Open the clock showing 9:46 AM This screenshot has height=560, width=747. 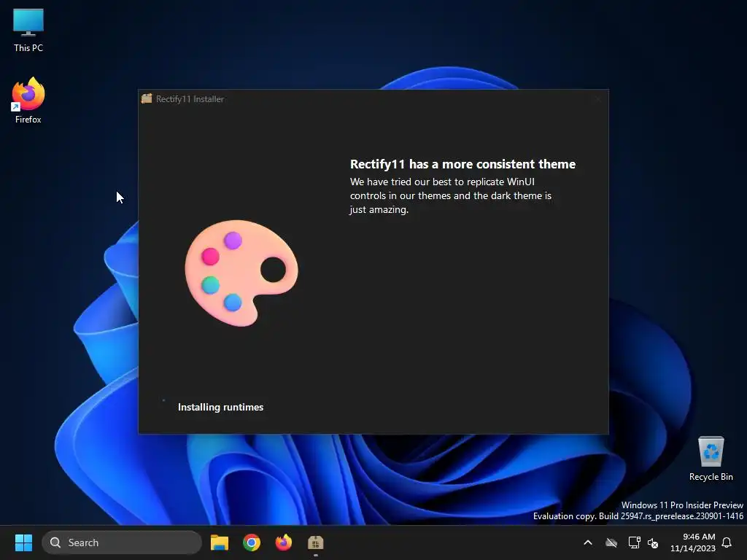pyautogui.click(x=693, y=542)
